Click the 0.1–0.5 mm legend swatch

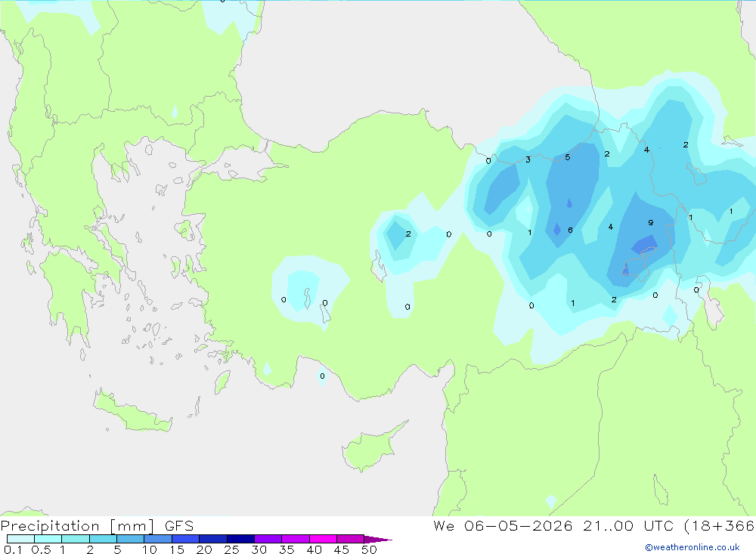tap(20, 539)
